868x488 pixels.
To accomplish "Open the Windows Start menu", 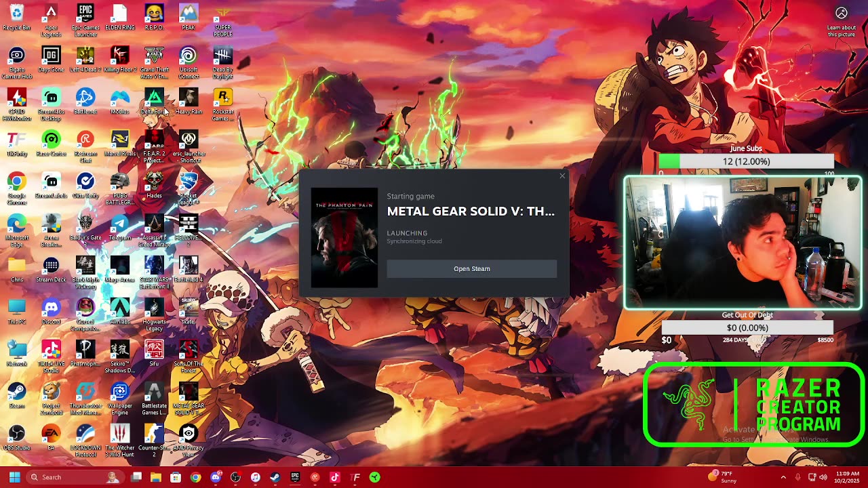I will tap(14, 477).
